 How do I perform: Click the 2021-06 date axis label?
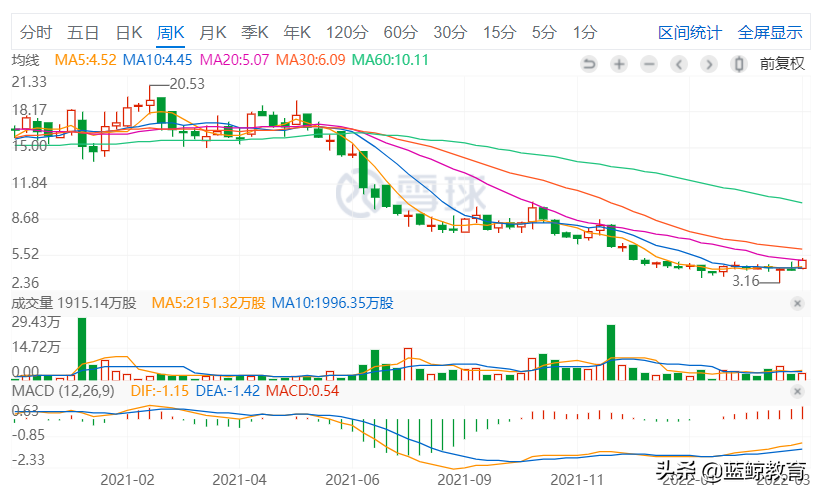click(x=352, y=480)
